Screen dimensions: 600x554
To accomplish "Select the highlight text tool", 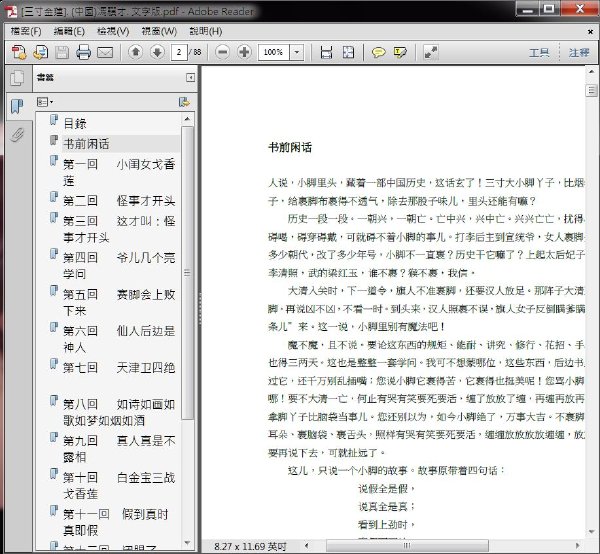I will point(400,52).
